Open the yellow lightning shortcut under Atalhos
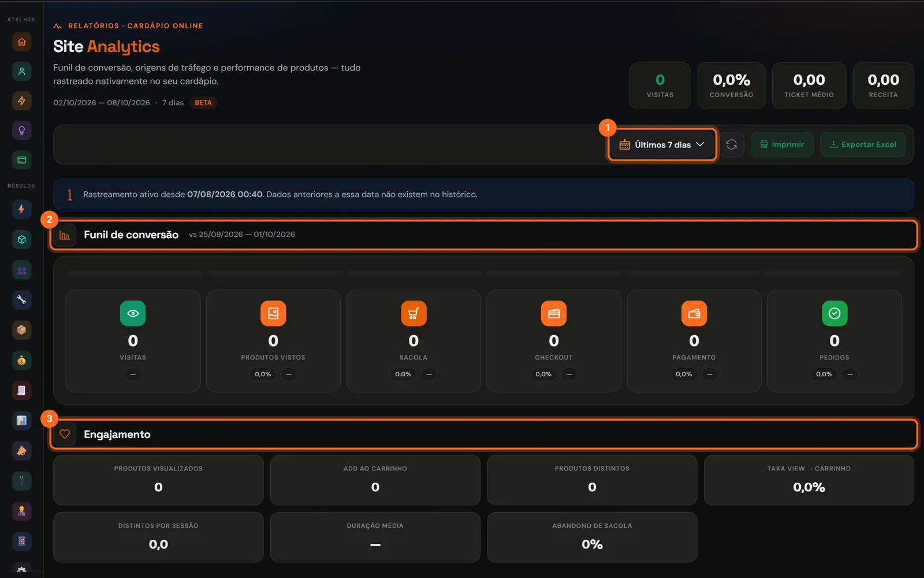Viewport: 924px width, 578px height. pos(21,101)
